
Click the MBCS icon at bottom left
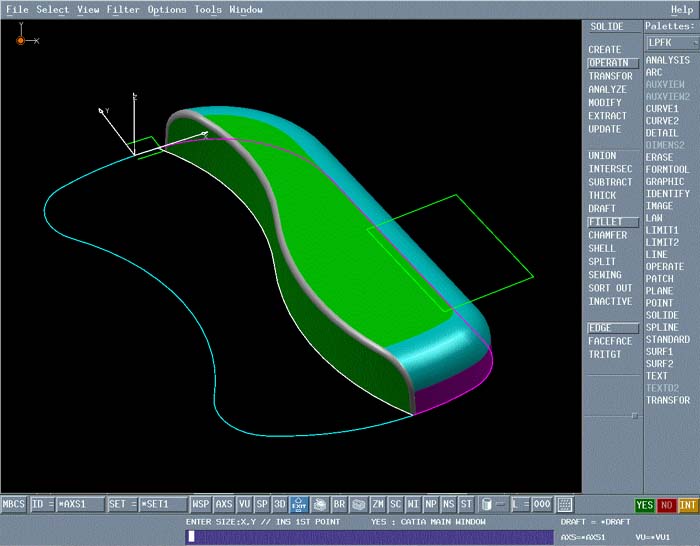tap(14, 505)
